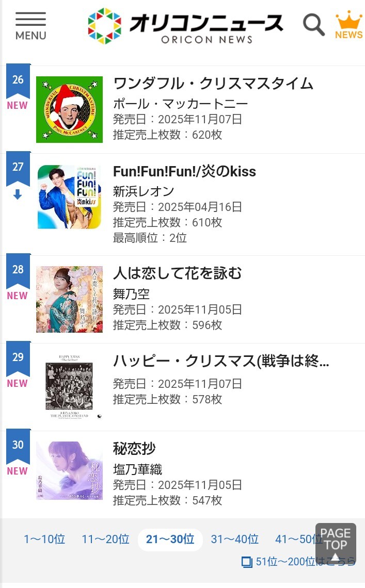Open the 51位〜200位はこちら link
The image size is (365, 588).
point(306,562)
